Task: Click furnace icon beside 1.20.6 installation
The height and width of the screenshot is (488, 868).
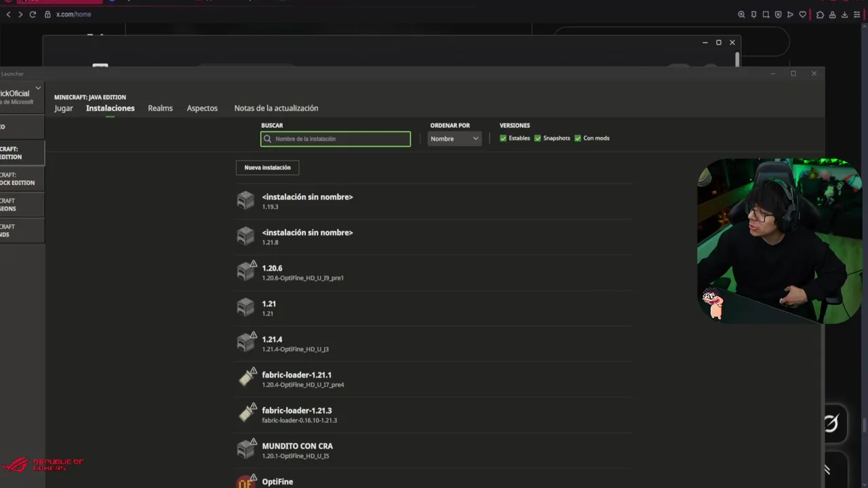Action: (246, 271)
